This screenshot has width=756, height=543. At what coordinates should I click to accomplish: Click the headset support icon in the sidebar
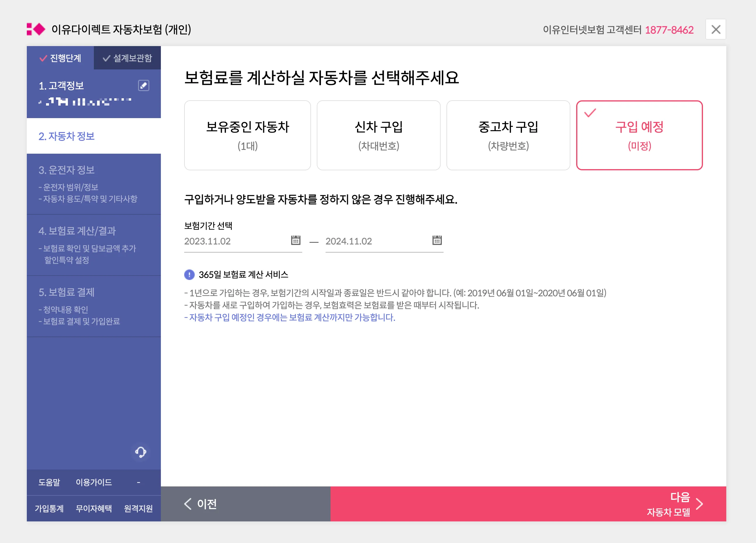click(x=141, y=453)
